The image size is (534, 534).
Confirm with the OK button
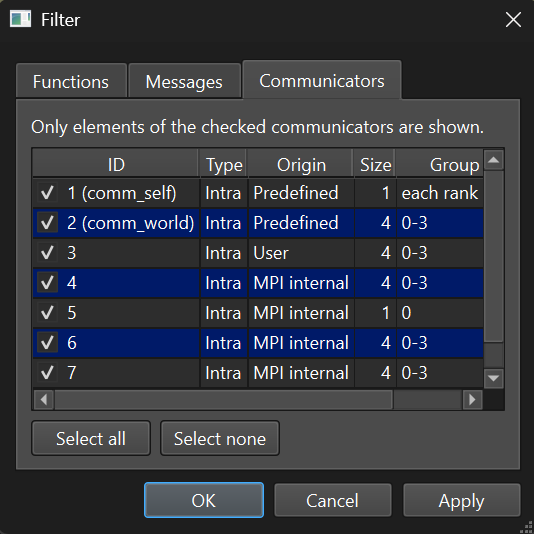click(204, 500)
